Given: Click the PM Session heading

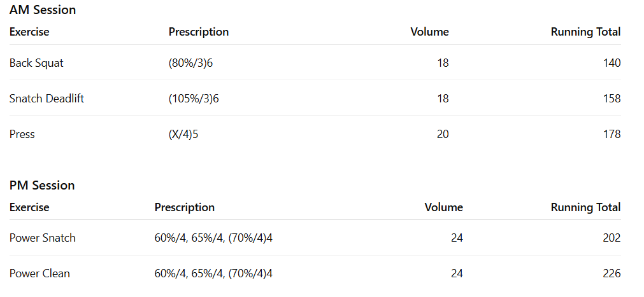Looking at the screenshot, I should [42, 186].
